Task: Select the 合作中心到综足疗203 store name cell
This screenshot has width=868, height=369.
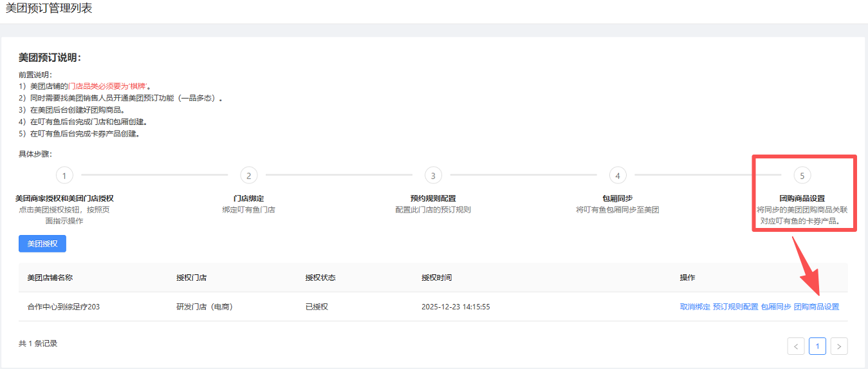Action: coord(63,307)
